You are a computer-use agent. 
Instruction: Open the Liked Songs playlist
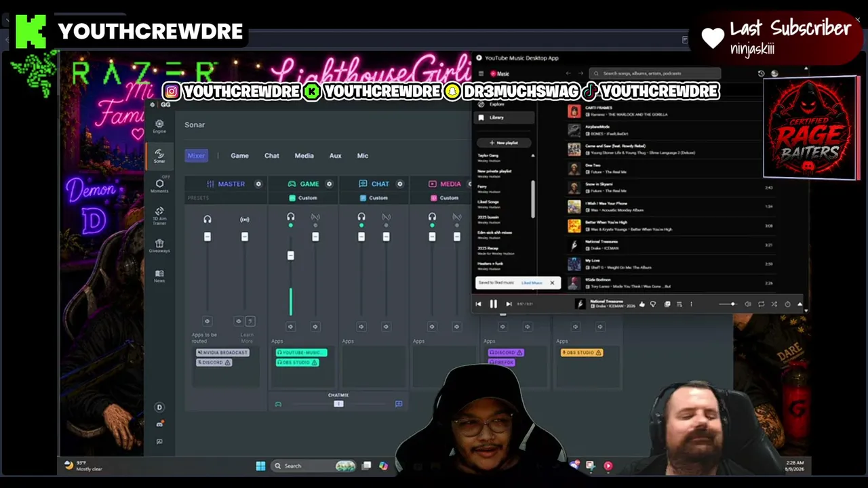(x=490, y=203)
